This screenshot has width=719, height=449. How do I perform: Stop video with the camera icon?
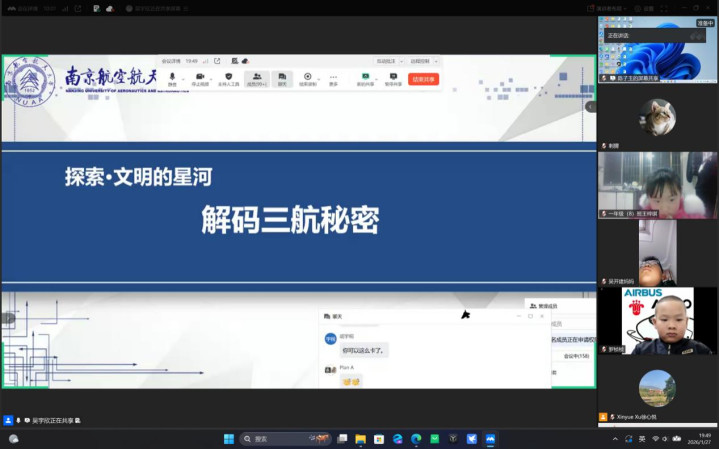(x=199, y=79)
